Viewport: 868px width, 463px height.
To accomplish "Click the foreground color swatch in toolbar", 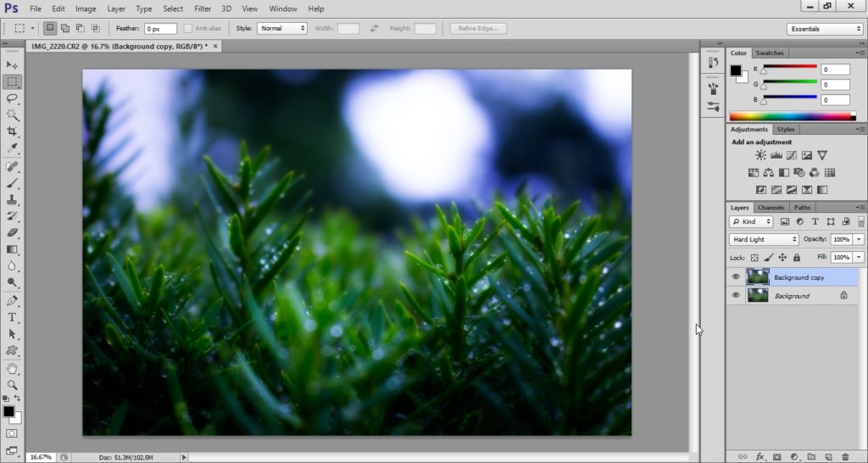I will tap(8, 412).
